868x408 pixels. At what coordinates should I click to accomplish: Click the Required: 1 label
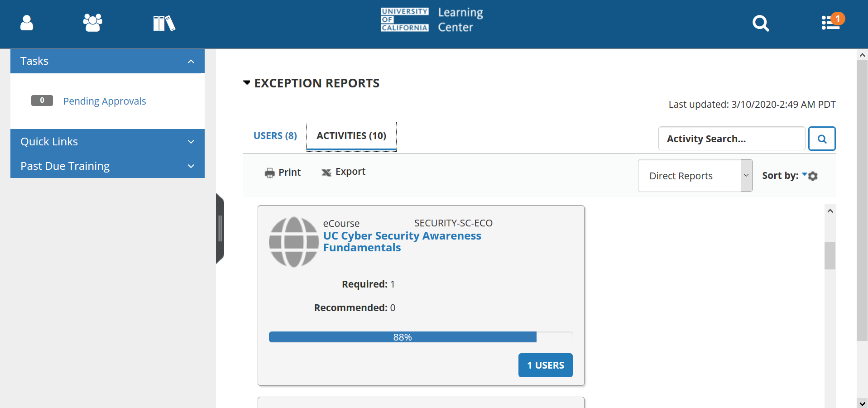point(368,284)
